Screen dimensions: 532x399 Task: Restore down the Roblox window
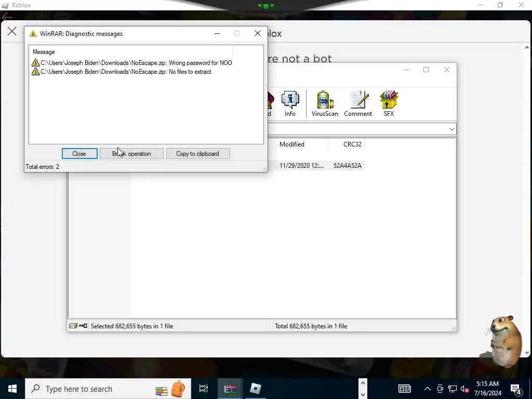tap(500, 5)
